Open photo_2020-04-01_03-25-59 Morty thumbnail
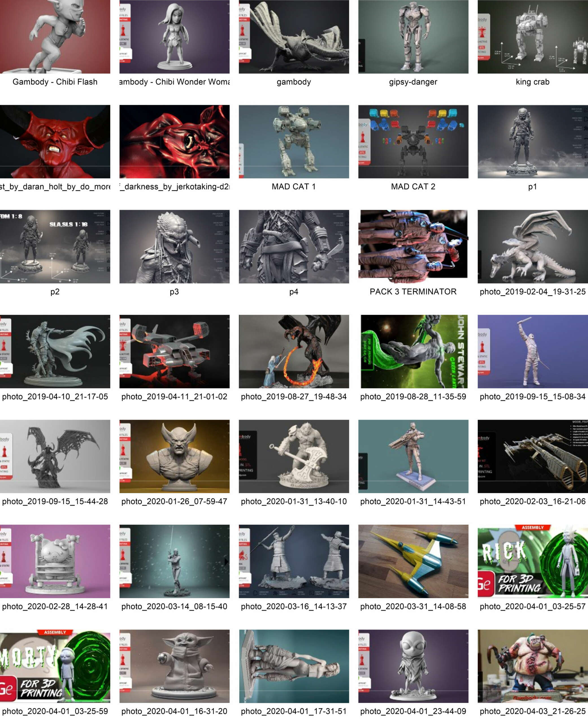588x723 pixels. coord(55,666)
